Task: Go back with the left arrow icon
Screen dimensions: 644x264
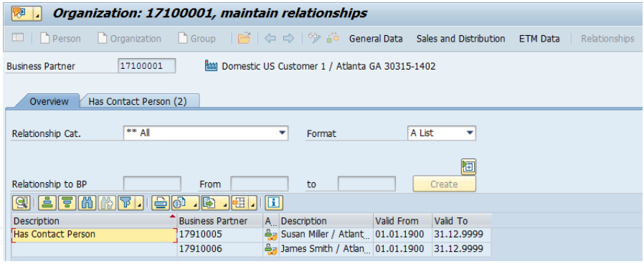Action: pos(270,38)
